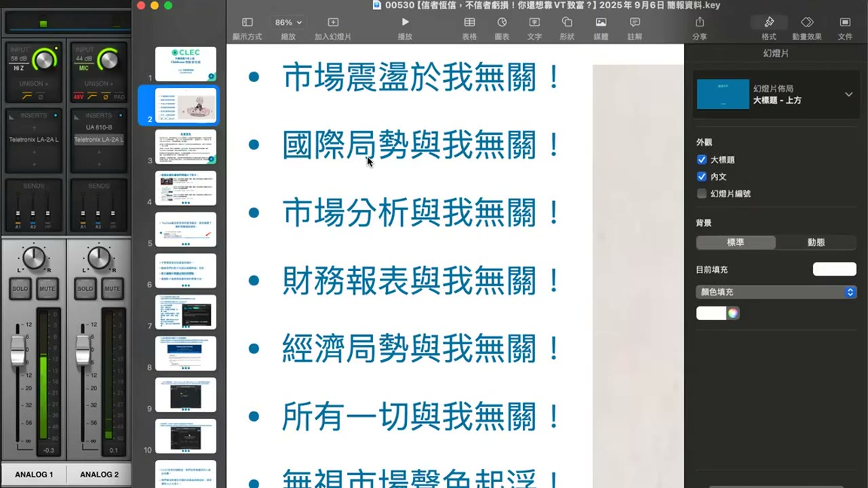
Task: Select the Hi Z input indicator on Analog 1
Action: click(x=19, y=68)
